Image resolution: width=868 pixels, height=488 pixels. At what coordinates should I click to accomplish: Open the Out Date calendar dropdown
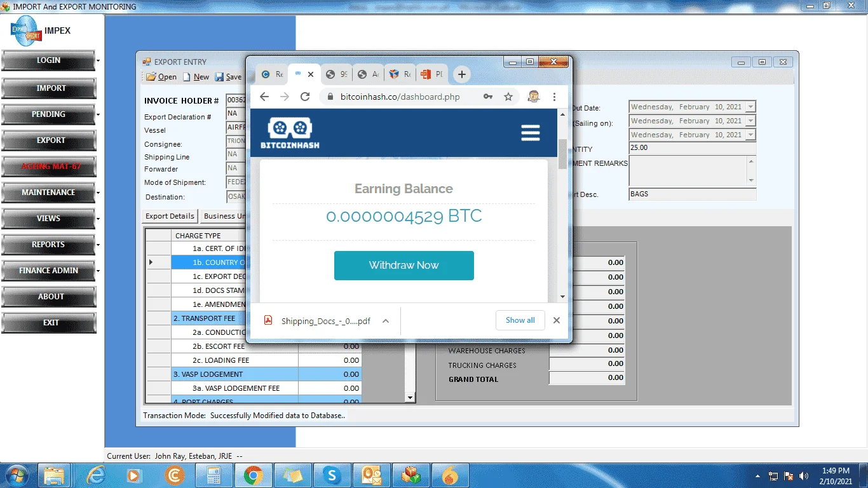point(750,107)
